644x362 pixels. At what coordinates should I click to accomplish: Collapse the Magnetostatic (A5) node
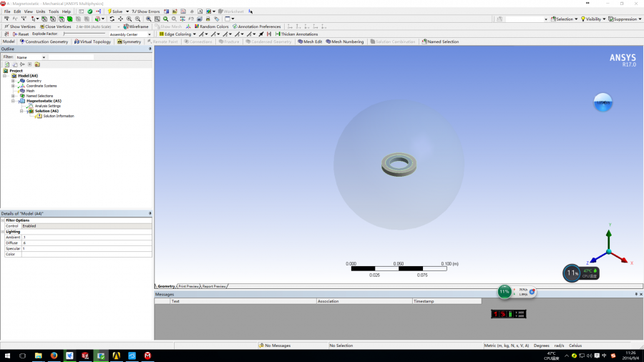[13, 101]
